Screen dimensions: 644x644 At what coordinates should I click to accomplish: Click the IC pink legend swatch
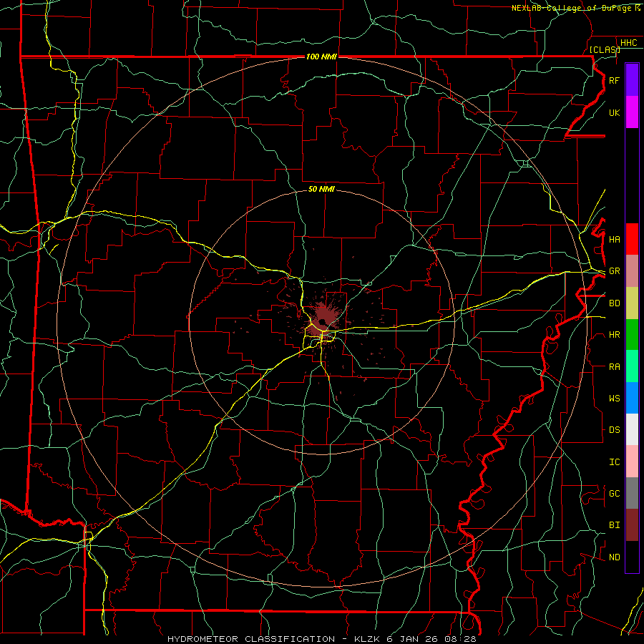[x=632, y=462]
